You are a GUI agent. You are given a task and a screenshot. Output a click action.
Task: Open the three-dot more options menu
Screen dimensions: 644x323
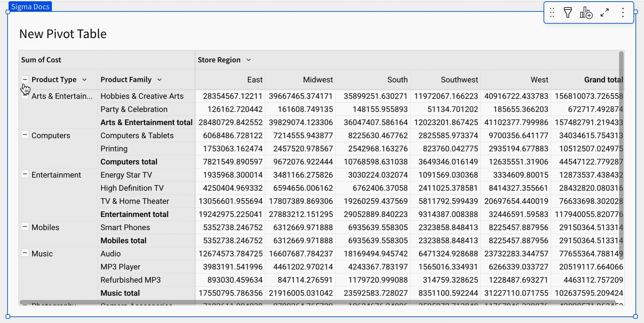[623, 13]
